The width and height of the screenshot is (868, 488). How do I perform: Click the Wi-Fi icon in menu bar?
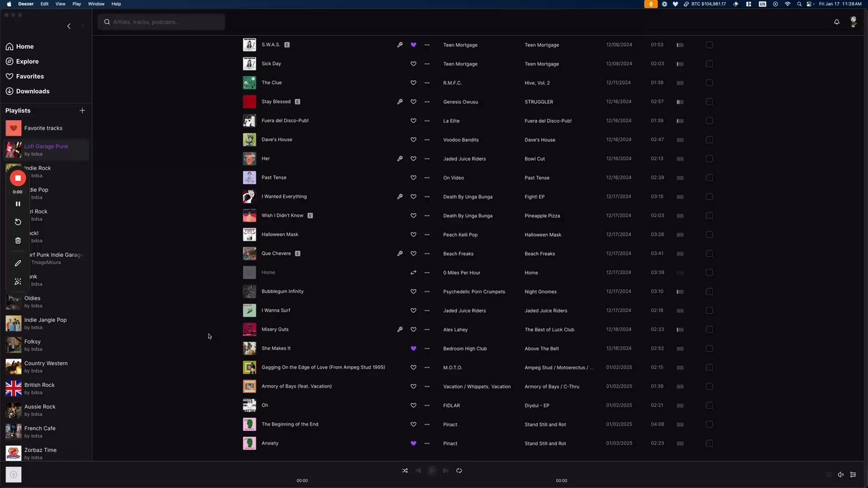tap(787, 4)
